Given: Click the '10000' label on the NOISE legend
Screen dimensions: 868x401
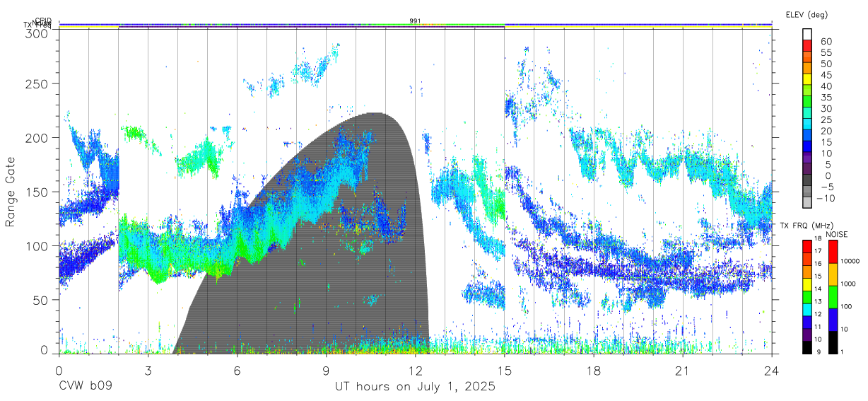Looking at the screenshot, I should 850,262.
